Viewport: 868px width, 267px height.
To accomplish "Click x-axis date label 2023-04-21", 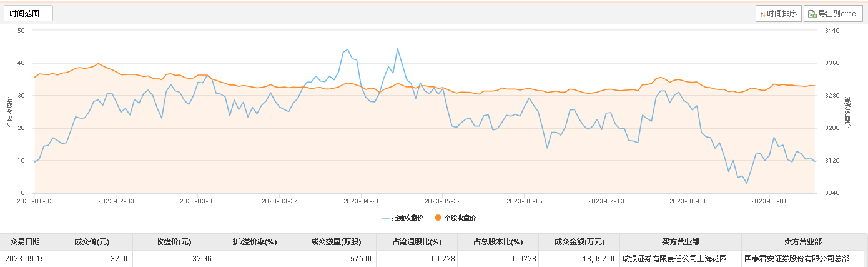I will click(x=361, y=201).
